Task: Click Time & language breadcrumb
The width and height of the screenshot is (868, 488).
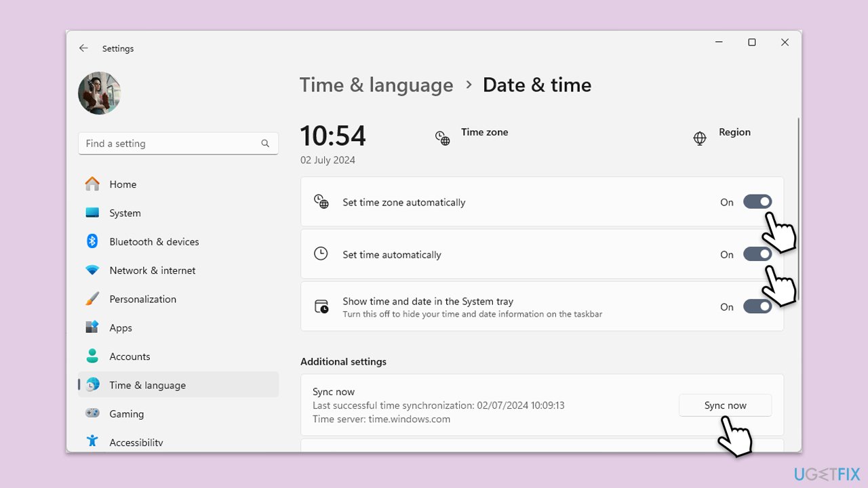Action: pos(376,85)
